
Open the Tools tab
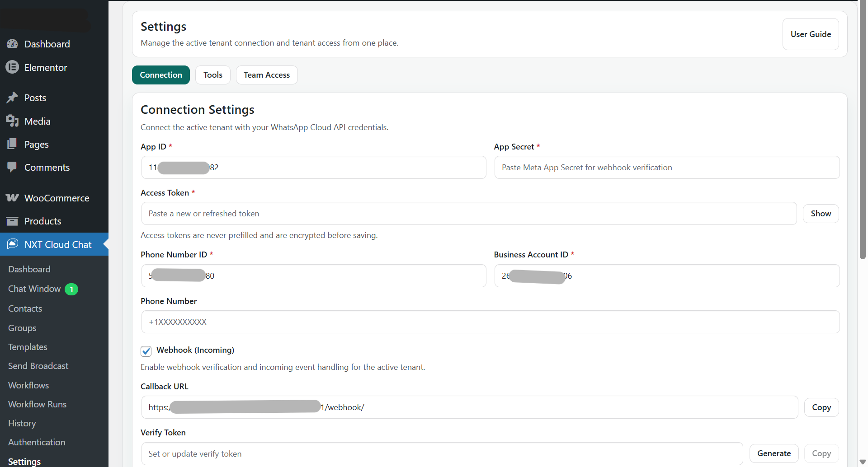point(213,75)
